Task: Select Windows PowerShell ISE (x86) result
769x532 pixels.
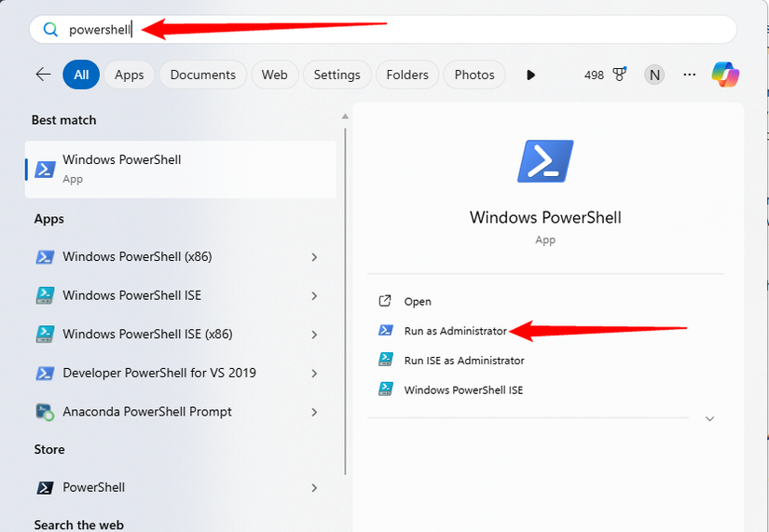Action: [x=147, y=334]
